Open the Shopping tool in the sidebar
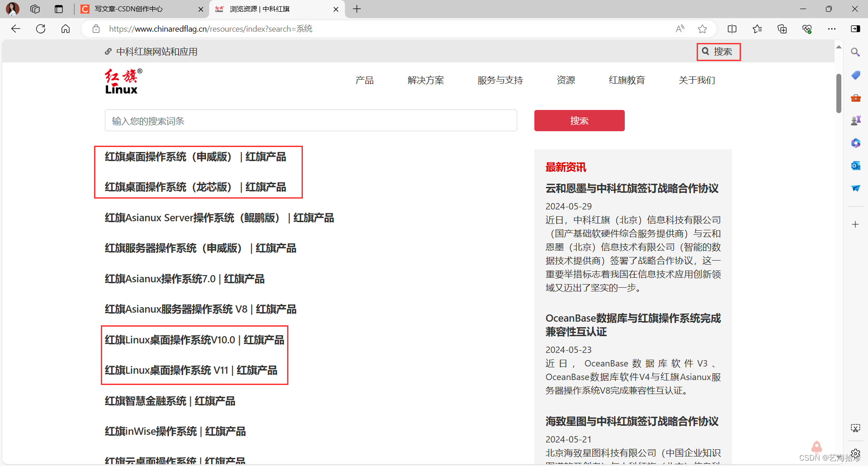The width and height of the screenshot is (868, 466). point(855,75)
